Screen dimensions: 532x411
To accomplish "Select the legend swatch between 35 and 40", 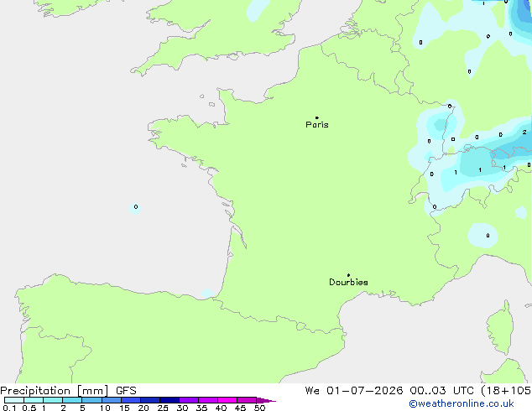I will tap(208, 400).
